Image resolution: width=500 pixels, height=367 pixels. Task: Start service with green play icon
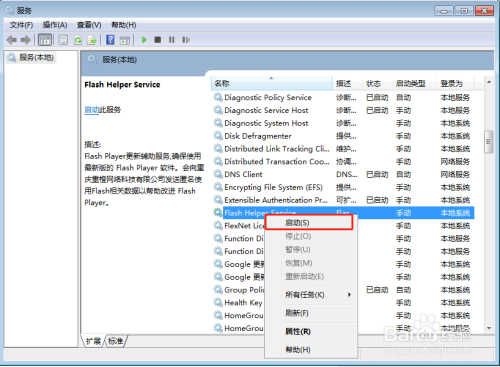[144, 40]
